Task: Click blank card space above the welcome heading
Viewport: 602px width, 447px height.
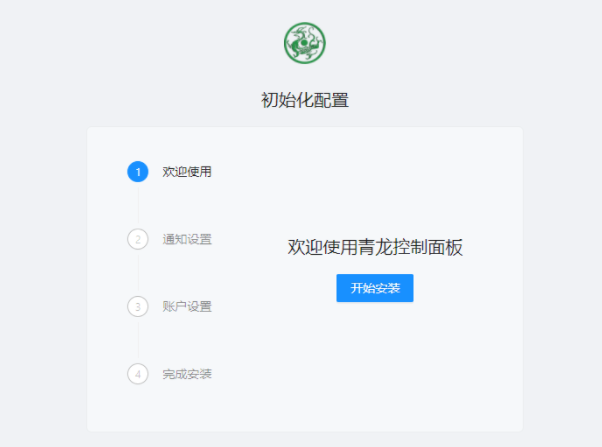Action: [375, 184]
